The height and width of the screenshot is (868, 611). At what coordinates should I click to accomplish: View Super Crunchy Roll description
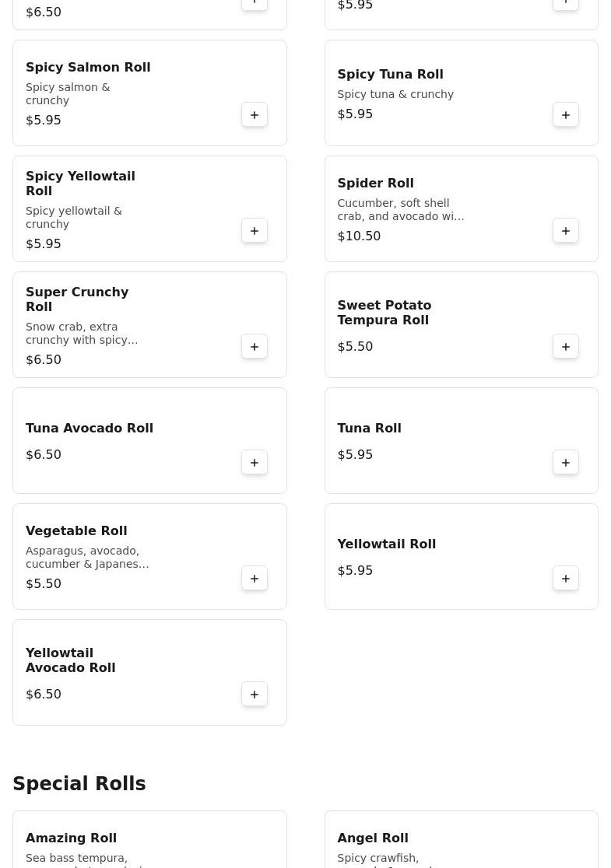(82, 334)
